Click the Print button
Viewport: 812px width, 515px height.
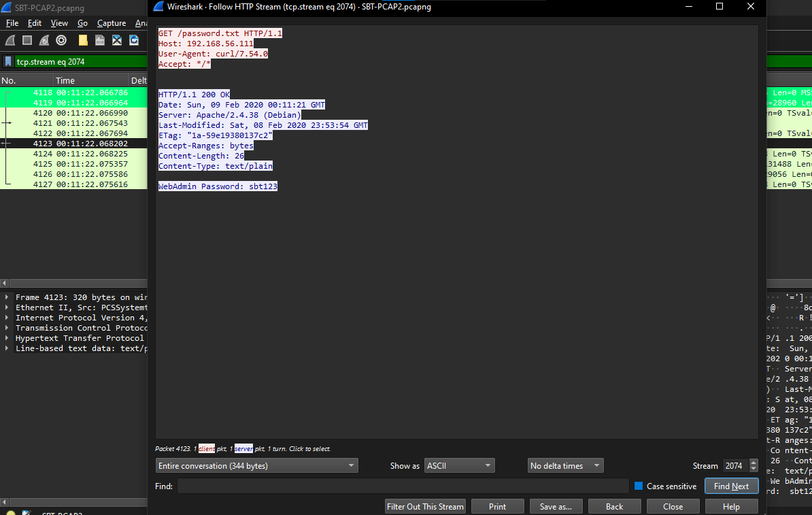point(497,507)
